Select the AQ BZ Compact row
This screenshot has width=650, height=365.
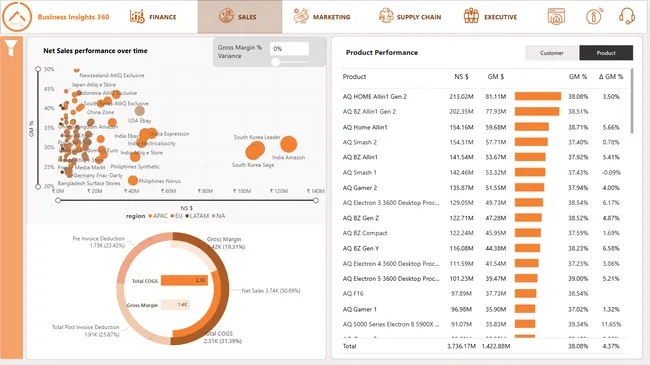tap(484, 233)
